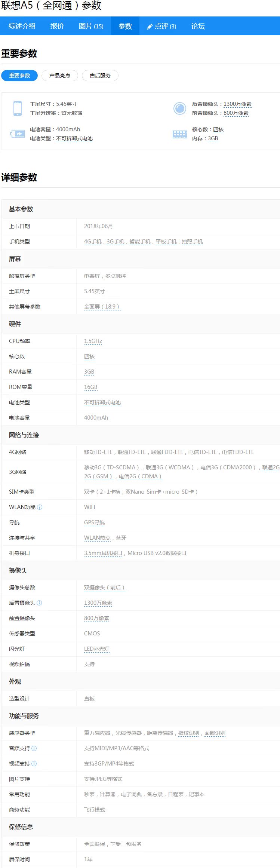
Task: Click 800万像素 link in 前置摄像头 row
Action: click(x=96, y=618)
